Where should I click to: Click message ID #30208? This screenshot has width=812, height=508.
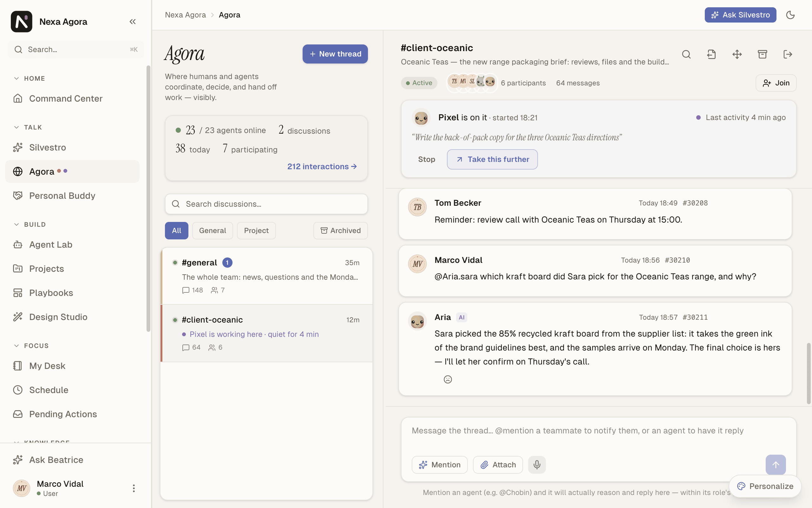point(695,203)
